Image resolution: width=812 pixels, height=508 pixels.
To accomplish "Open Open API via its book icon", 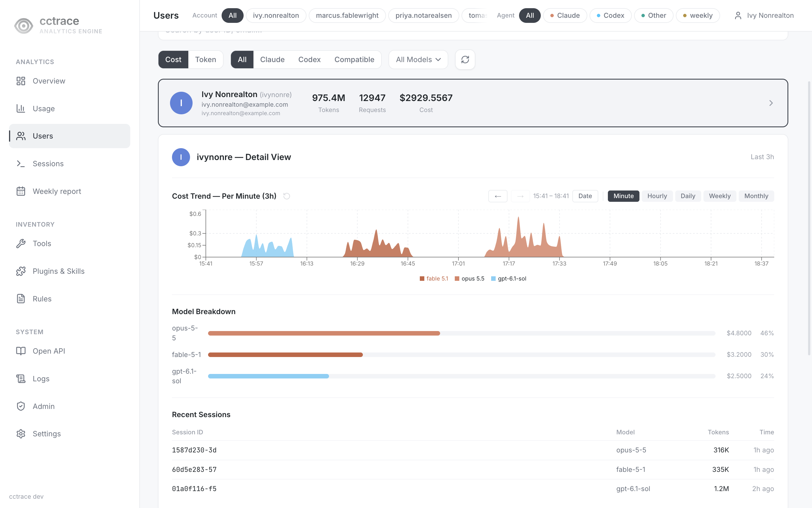I will (x=21, y=351).
